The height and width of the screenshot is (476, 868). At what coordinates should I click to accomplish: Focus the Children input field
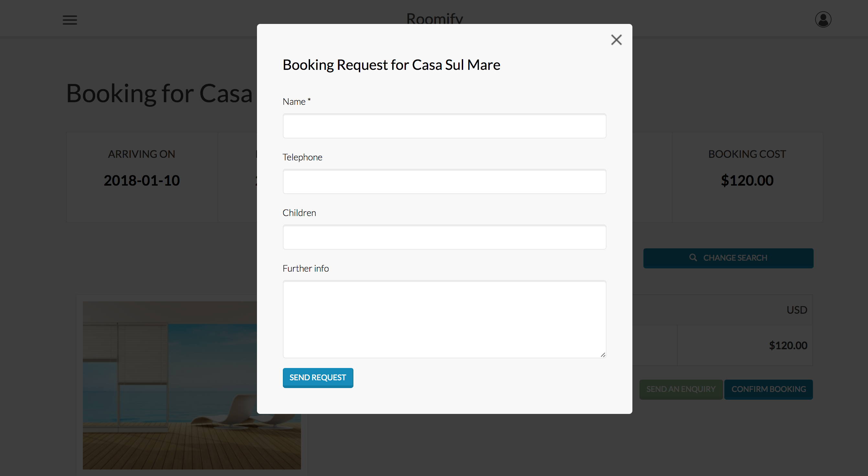(444, 237)
